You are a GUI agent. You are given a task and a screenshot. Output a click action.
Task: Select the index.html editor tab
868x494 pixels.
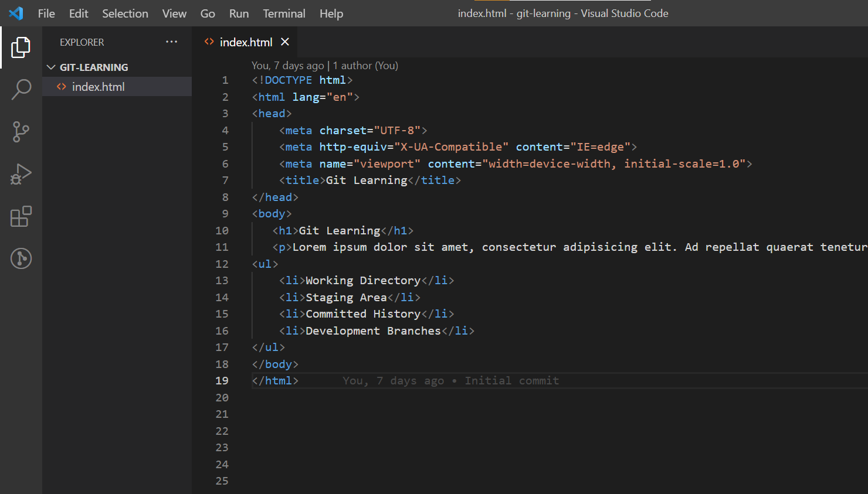click(245, 42)
